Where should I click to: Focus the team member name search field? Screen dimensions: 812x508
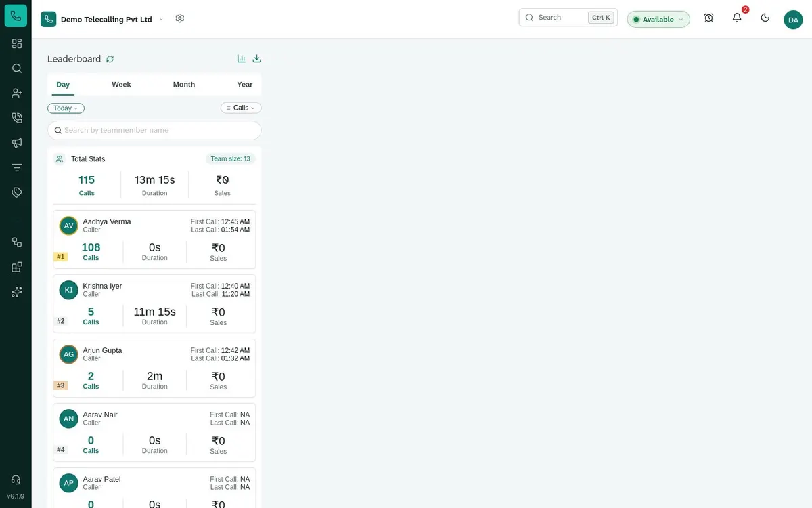pos(154,130)
